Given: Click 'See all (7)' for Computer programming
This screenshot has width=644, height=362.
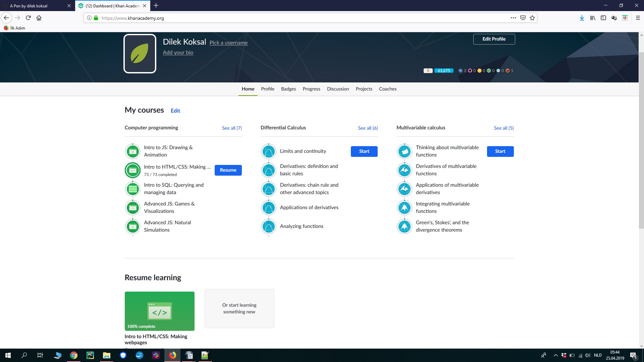Looking at the screenshot, I should 232,128.
